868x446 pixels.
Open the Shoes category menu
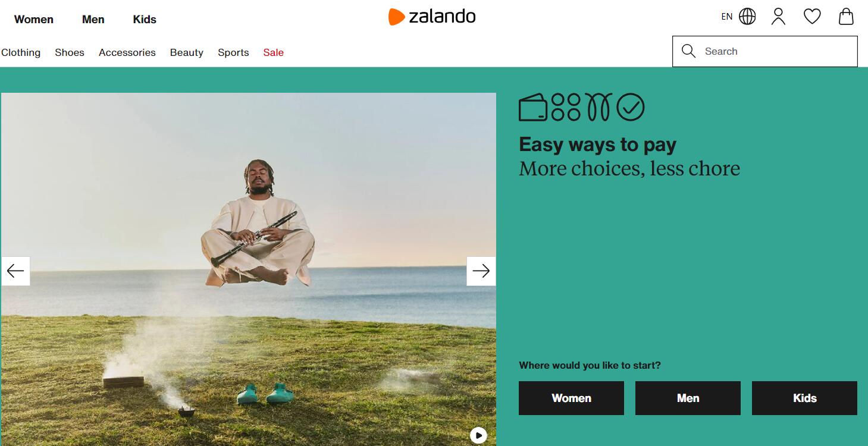(x=70, y=52)
